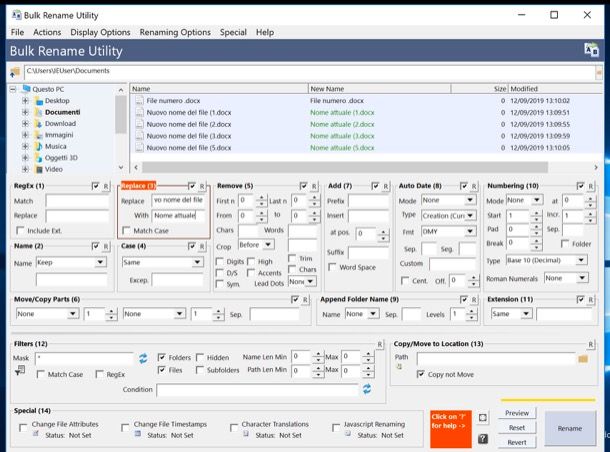
Task: Click the question mark help icon near Preview
Action: click(483, 438)
